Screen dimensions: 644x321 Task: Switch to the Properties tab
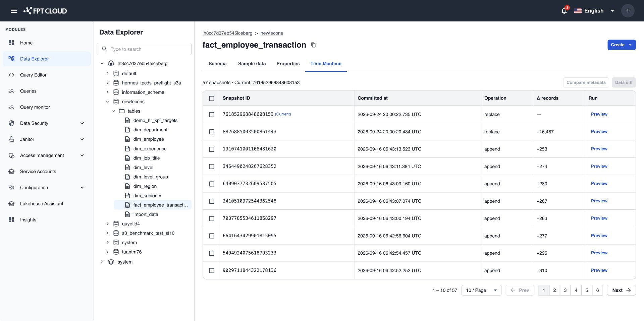coord(288,64)
